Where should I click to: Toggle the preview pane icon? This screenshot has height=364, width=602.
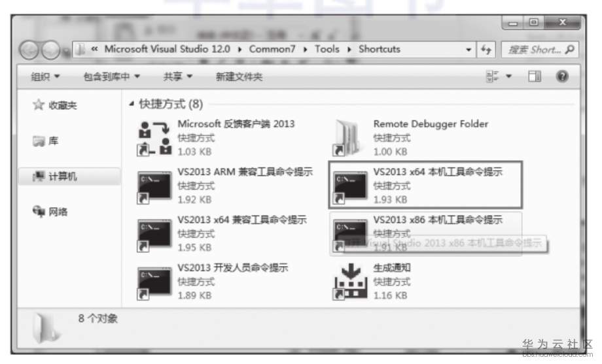pyautogui.click(x=535, y=76)
